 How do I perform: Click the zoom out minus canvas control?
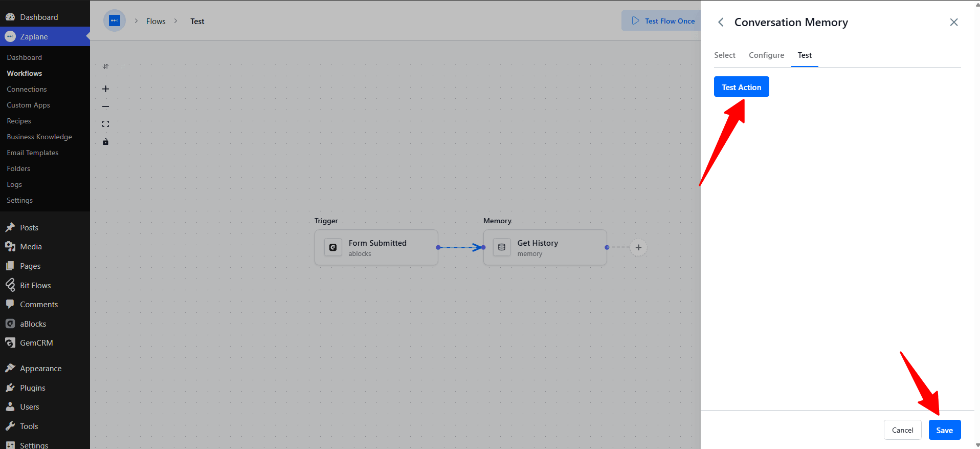click(x=105, y=106)
